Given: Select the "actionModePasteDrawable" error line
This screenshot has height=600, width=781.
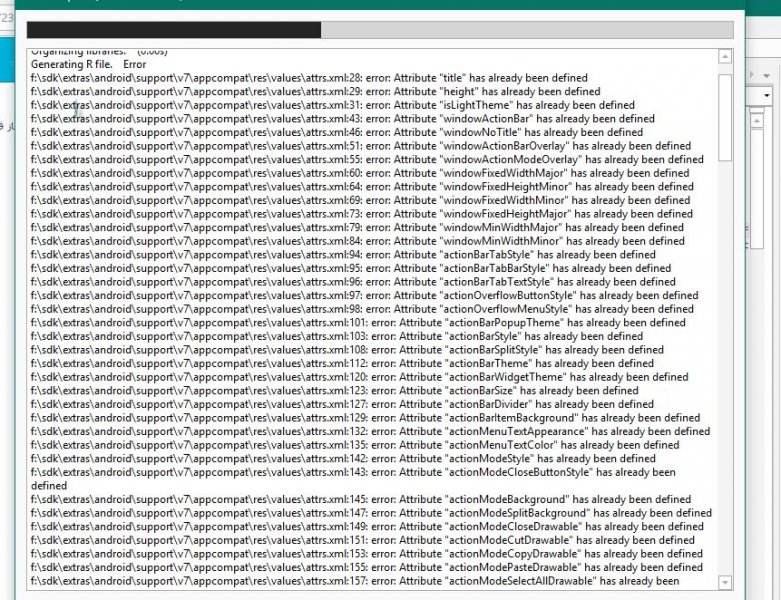Looking at the screenshot, I should pos(367,567).
